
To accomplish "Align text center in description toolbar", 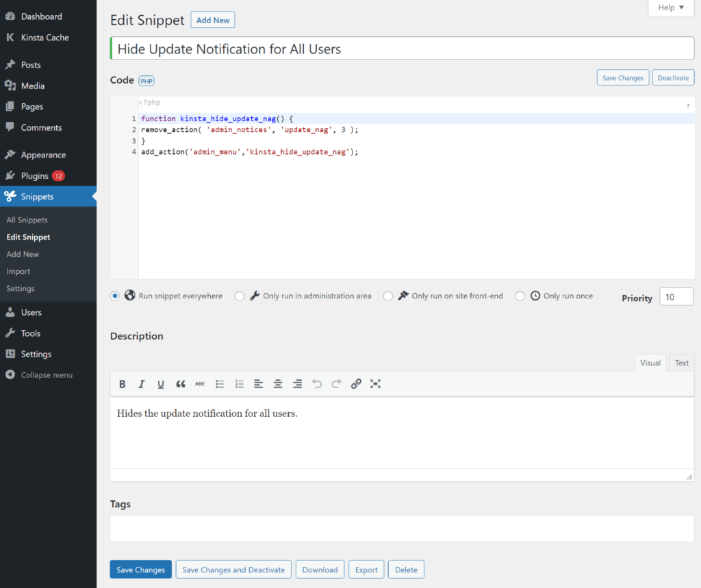I will coord(278,384).
